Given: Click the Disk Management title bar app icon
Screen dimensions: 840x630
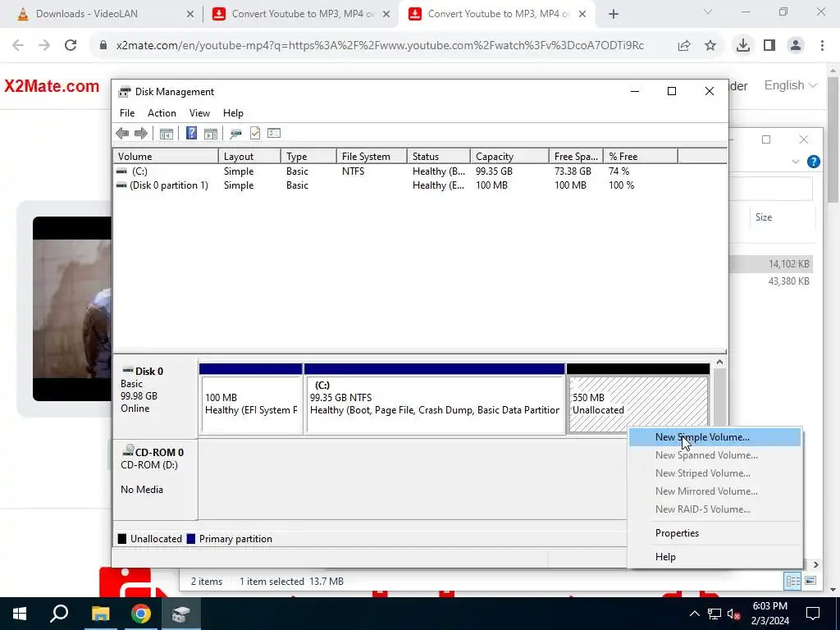Looking at the screenshot, I should (x=125, y=92).
